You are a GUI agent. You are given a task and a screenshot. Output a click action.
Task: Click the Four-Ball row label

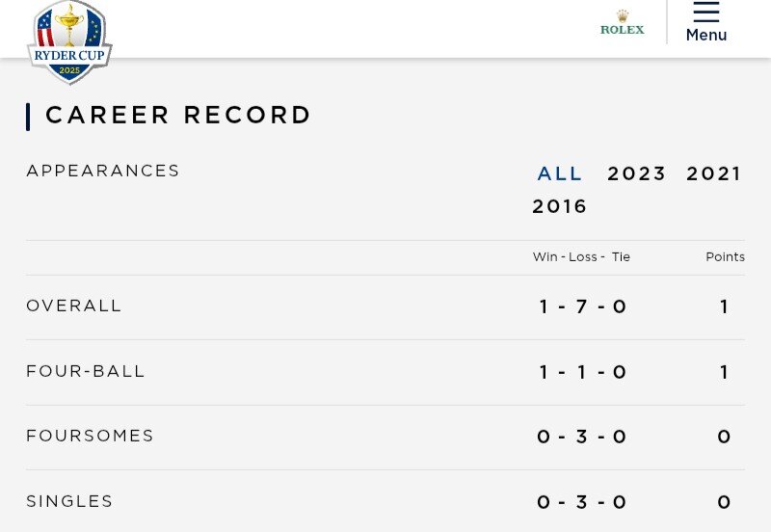[86, 371]
